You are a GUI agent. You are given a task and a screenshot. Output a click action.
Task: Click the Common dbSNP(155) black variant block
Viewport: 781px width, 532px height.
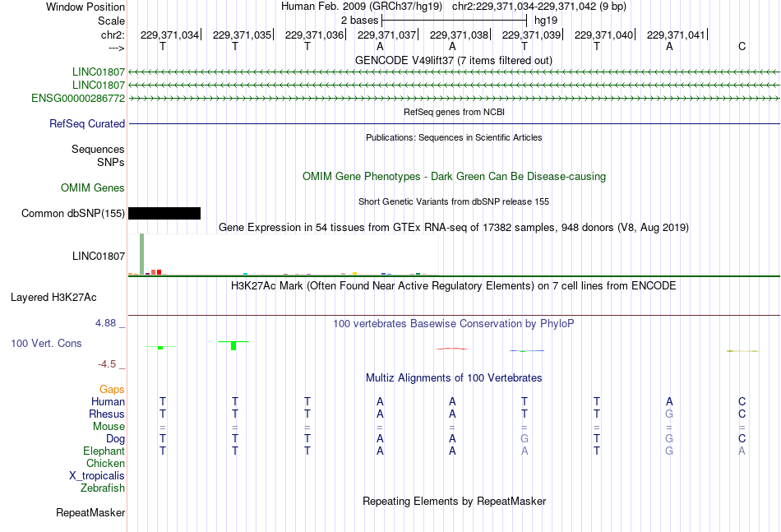[x=164, y=213]
